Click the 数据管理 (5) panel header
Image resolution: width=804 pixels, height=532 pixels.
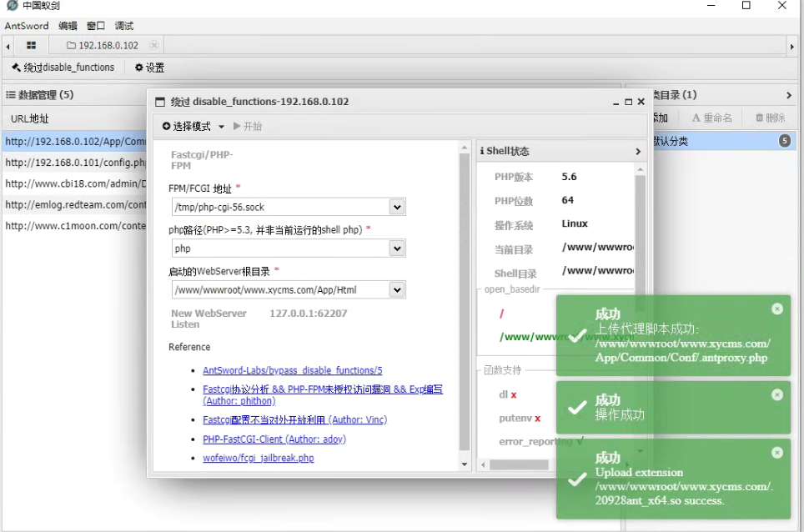(40, 95)
